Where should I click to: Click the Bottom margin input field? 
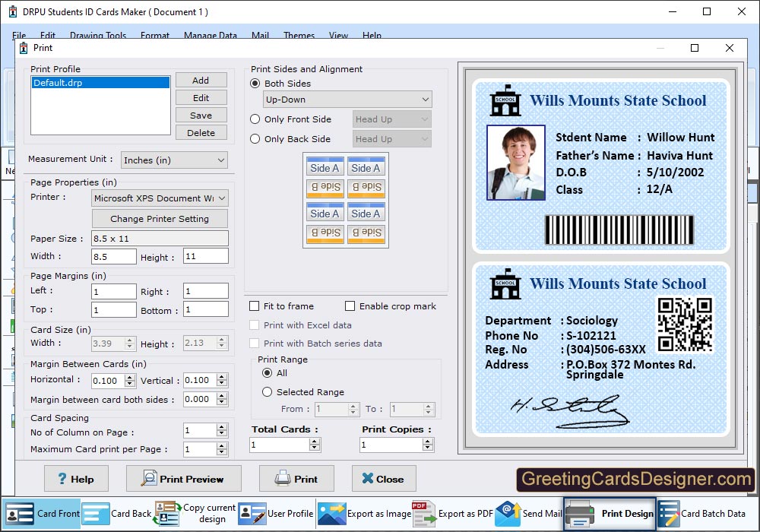coord(206,309)
